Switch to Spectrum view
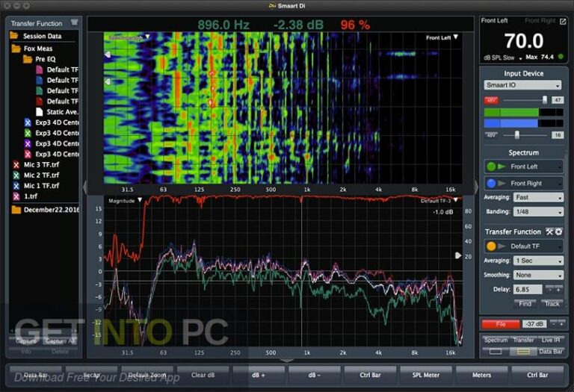The image size is (574, 392). coord(496,340)
